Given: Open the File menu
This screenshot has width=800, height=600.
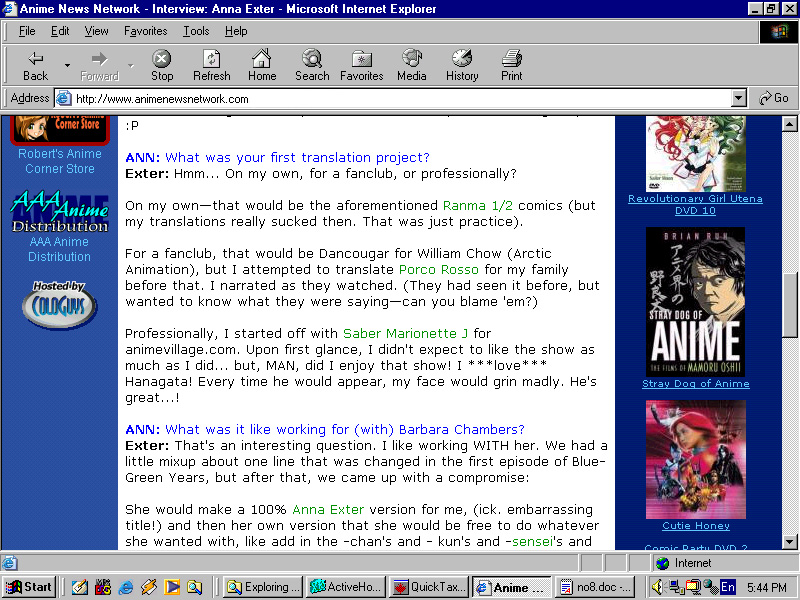Looking at the screenshot, I should point(27,31).
